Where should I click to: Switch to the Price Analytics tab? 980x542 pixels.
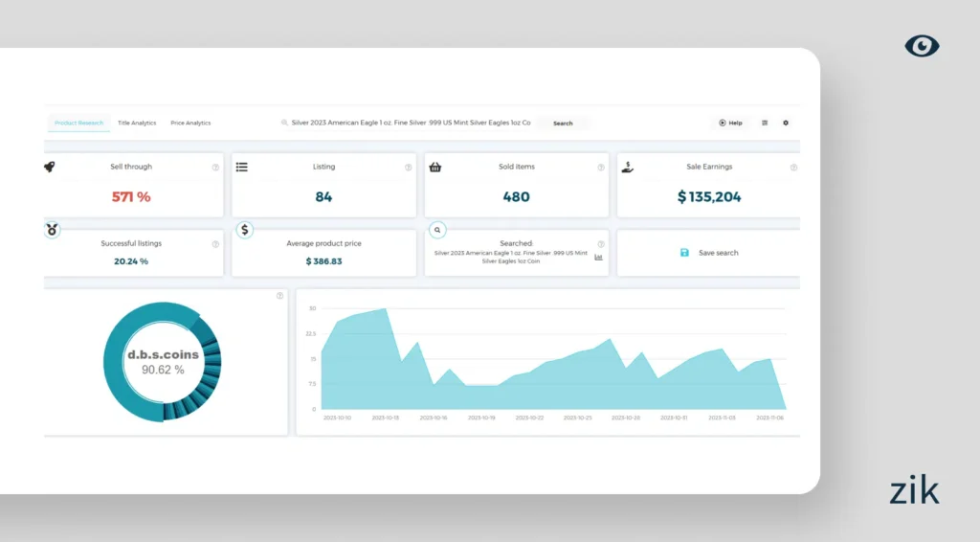(x=190, y=124)
